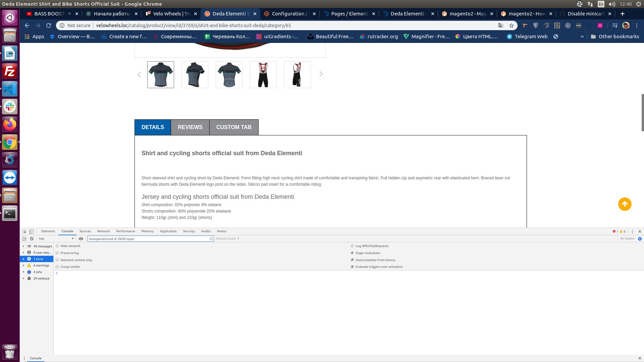644x362 pixels.
Task: Expand the 6 warnings group
Action: (x=23, y=265)
